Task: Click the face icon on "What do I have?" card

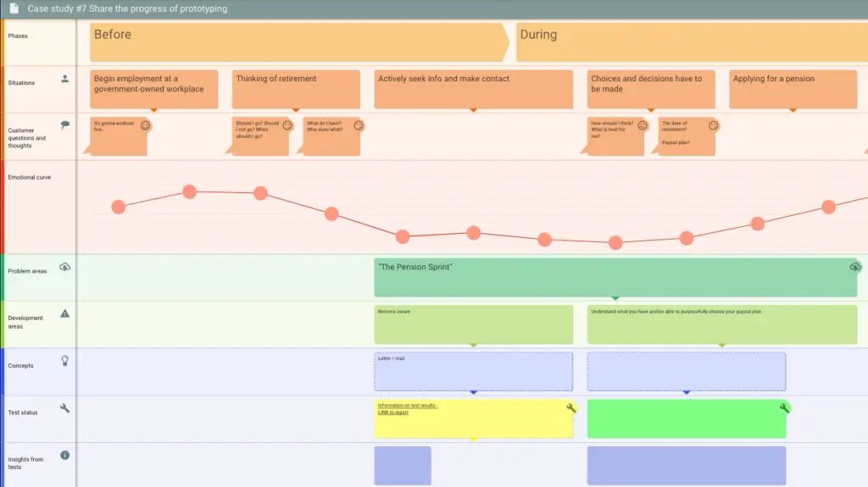Action: pyautogui.click(x=359, y=125)
